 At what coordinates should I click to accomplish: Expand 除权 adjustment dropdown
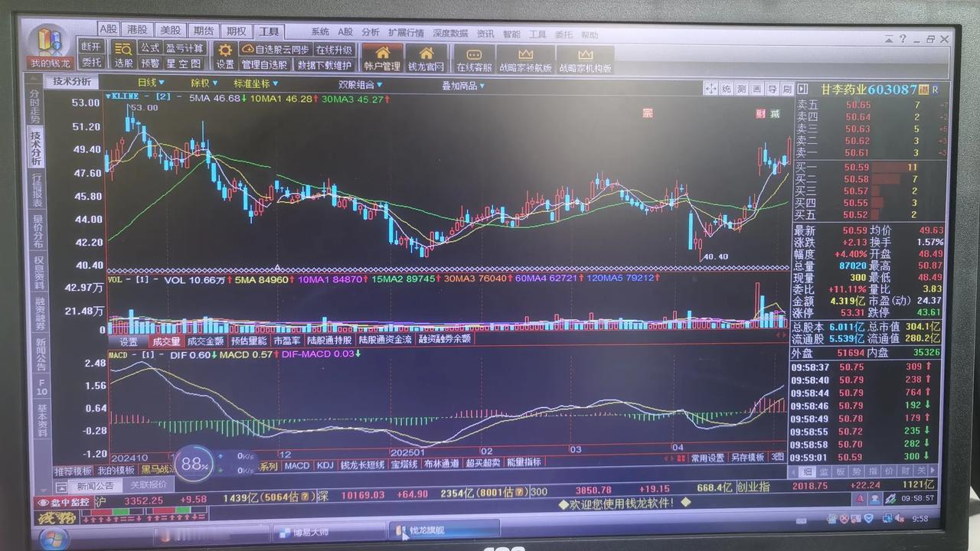click(204, 83)
